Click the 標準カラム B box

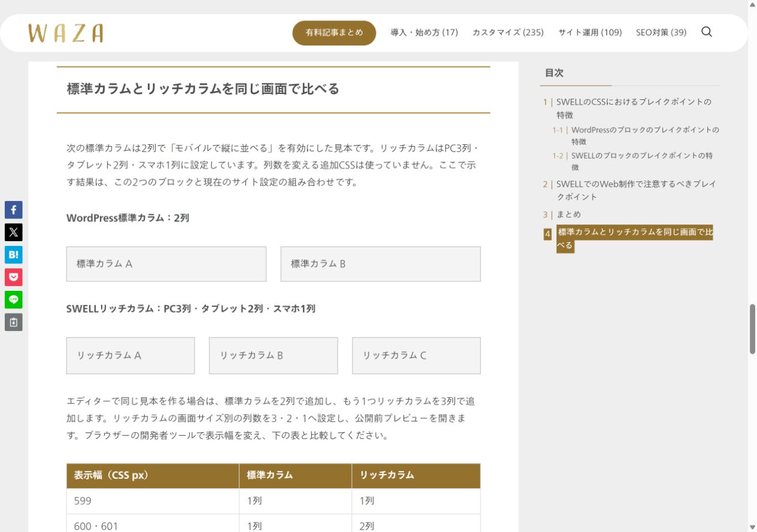click(x=381, y=264)
